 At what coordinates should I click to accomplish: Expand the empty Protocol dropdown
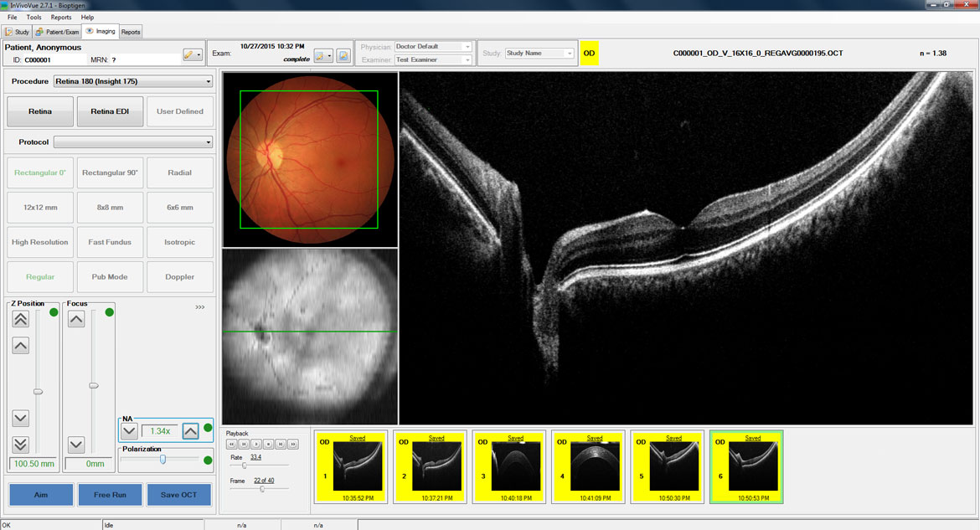tap(132, 142)
